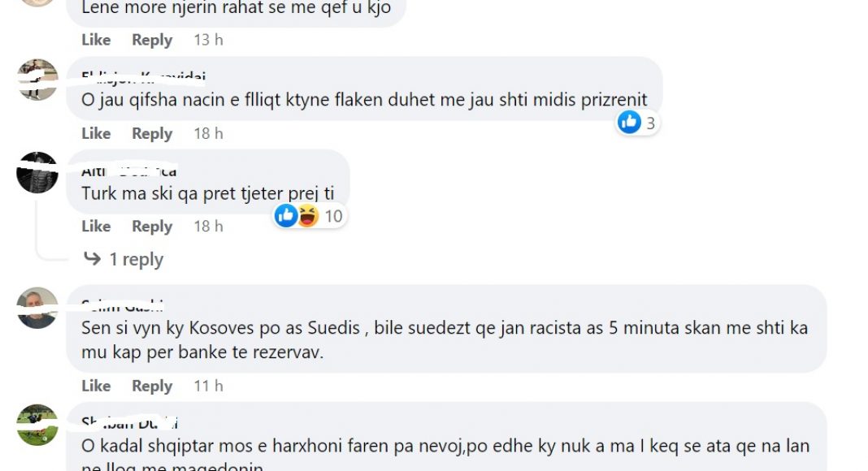The image size is (868, 471).
Task: Open the 11 h timestamp link
Action: pyautogui.click(x=208, y=385)
